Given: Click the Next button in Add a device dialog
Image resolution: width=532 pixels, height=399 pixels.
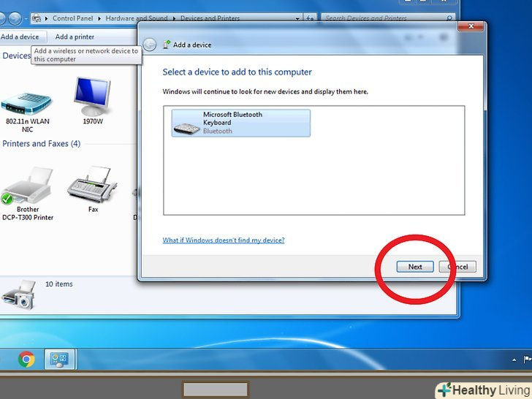Looking at the screenshot, I should [x=415, y=267].
